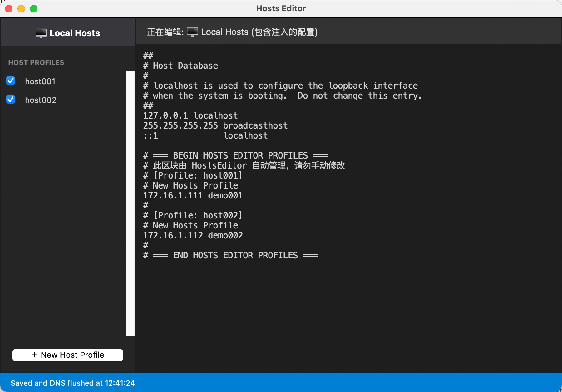The height and width of the screenshot is (392, 562).
Task: Uncheck the host002 profile checkbox
Action: 11,100
